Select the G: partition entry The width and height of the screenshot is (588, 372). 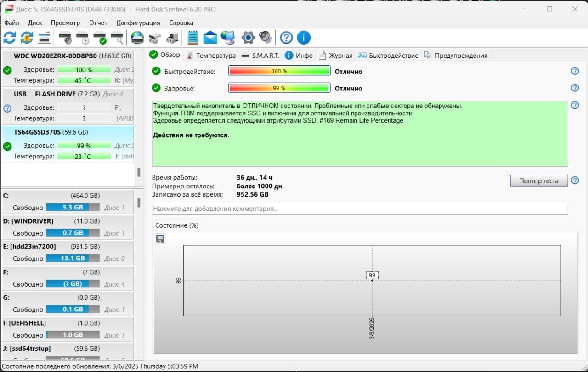point(68,304)
